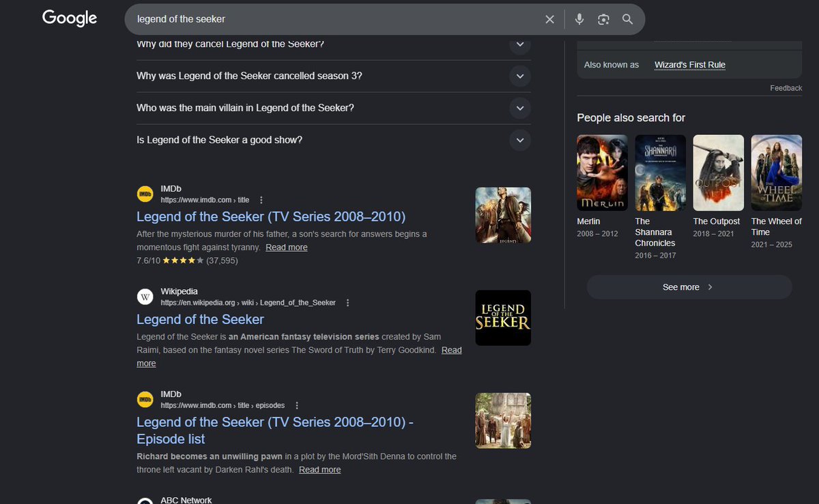Open Wikipedia 'Legend of the Seeker' link
819x504 pixels.
pyautogui.click(x=200, y=320)
